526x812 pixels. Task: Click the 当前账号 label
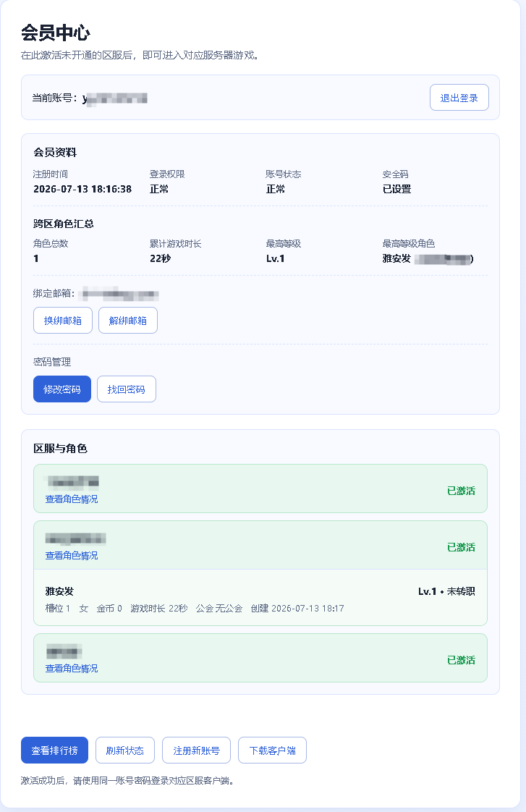point(55,98)
